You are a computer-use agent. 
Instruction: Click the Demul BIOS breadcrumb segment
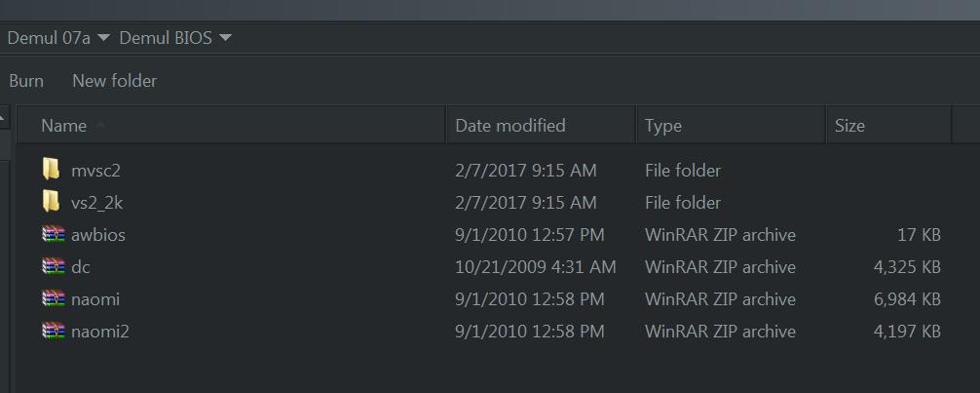[x=166, y=38]
